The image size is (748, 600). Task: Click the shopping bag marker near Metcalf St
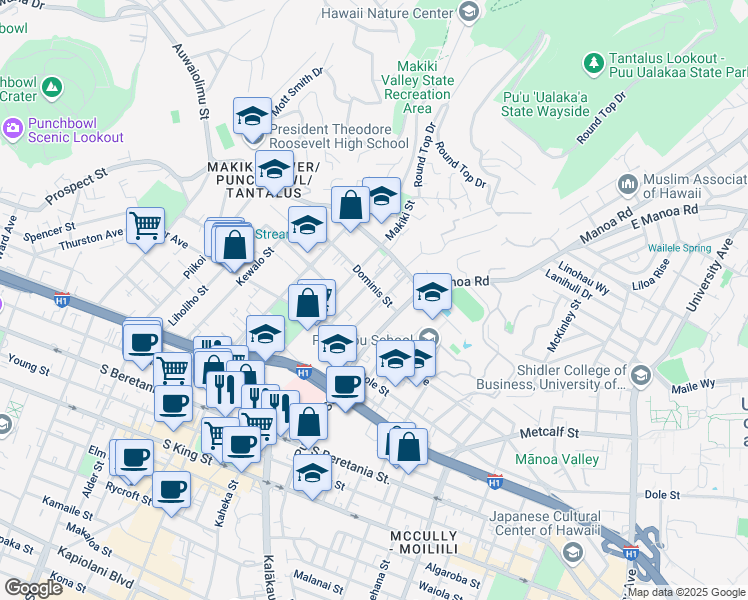click(409, 447)
